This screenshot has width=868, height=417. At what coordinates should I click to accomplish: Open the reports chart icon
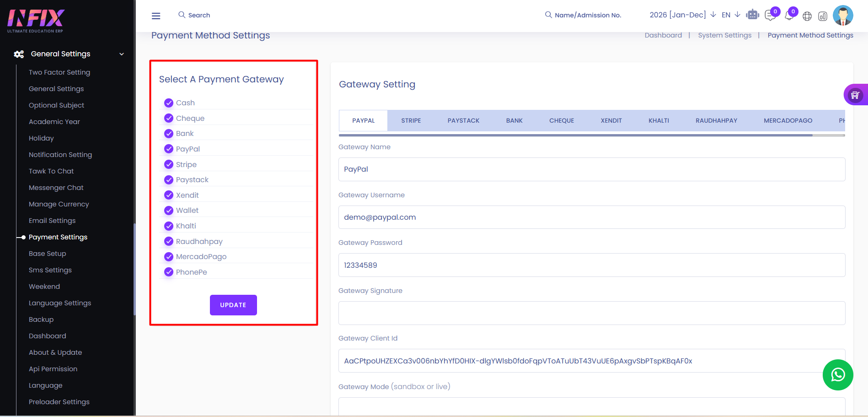823,16
